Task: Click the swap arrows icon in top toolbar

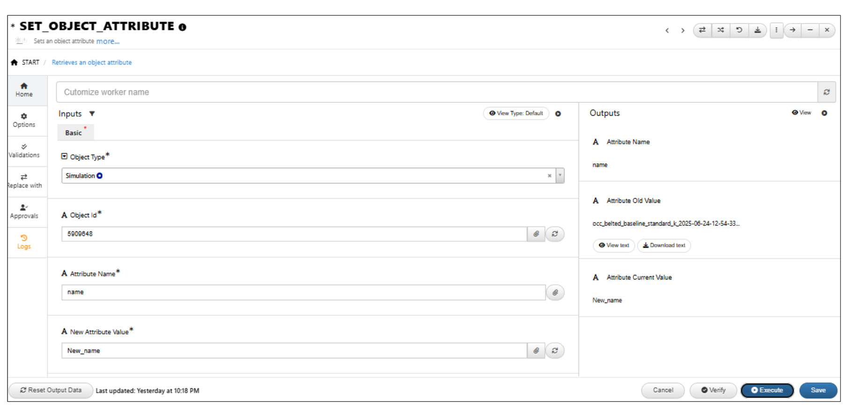Action: coord(702,30)
